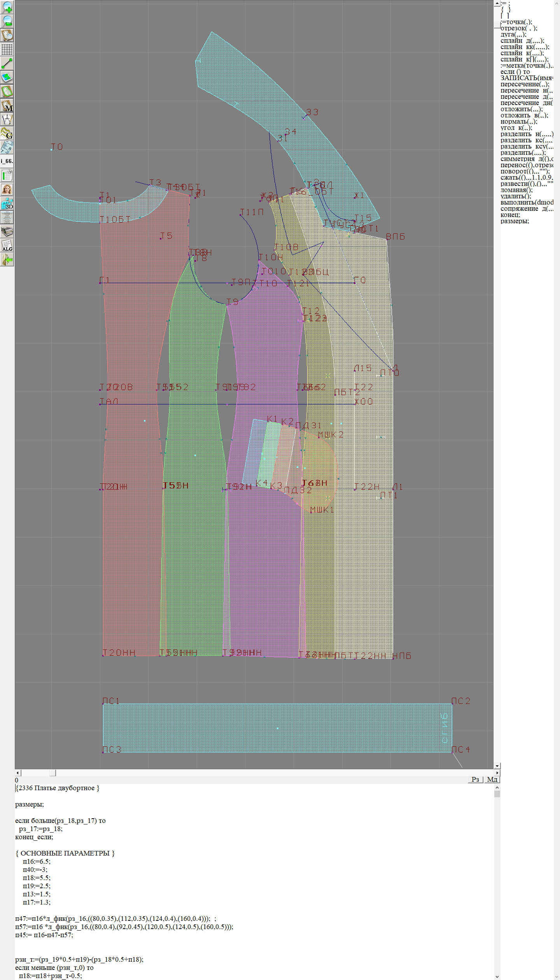The width and height of the screenshot is (560, 980).
Task: Click the stacked books library icon
Action: pos(7,232)
